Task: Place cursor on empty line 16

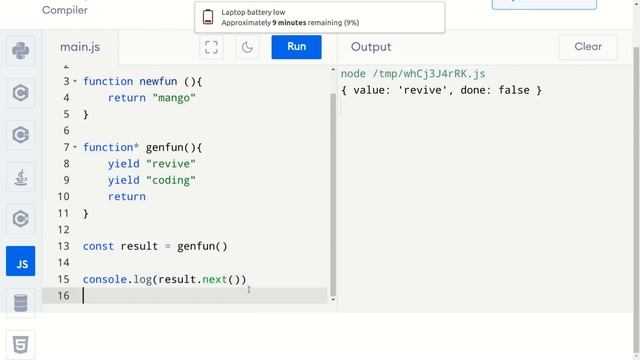Action: 184,296
